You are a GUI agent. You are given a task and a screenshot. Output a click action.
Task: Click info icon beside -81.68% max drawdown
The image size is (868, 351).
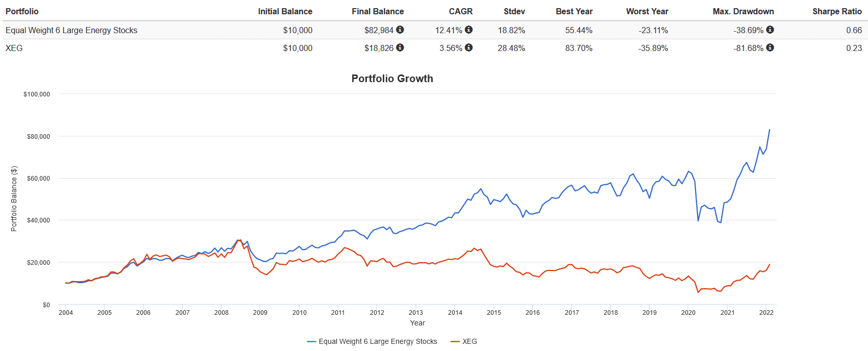point(770,47)
